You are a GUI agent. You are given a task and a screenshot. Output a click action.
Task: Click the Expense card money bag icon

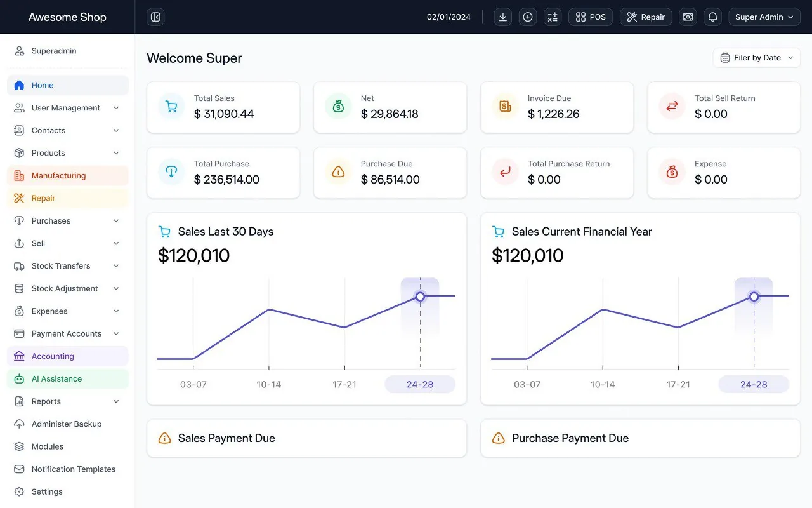(672, 172)
